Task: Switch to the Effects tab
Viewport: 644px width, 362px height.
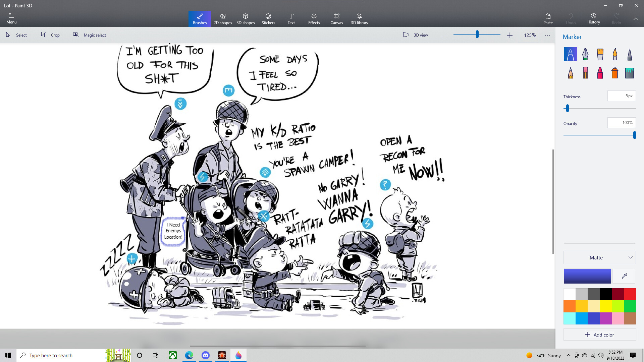Action: [314, 19]
